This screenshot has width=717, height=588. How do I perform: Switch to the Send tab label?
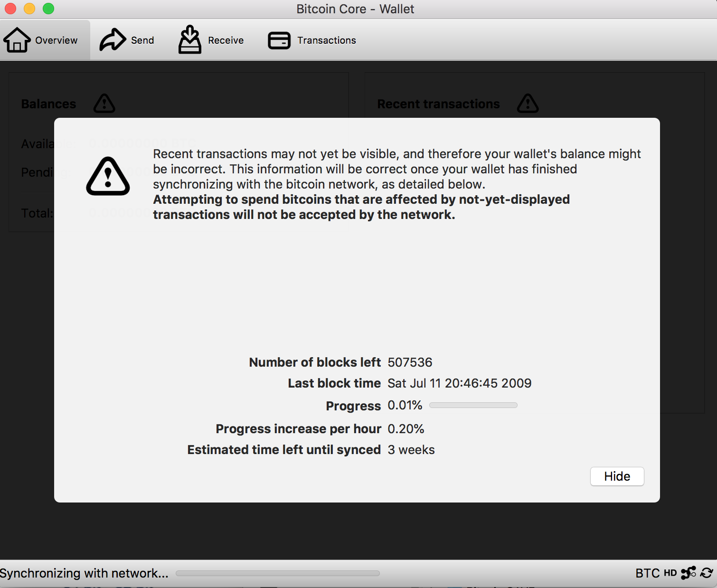click(x=142, y=40)
